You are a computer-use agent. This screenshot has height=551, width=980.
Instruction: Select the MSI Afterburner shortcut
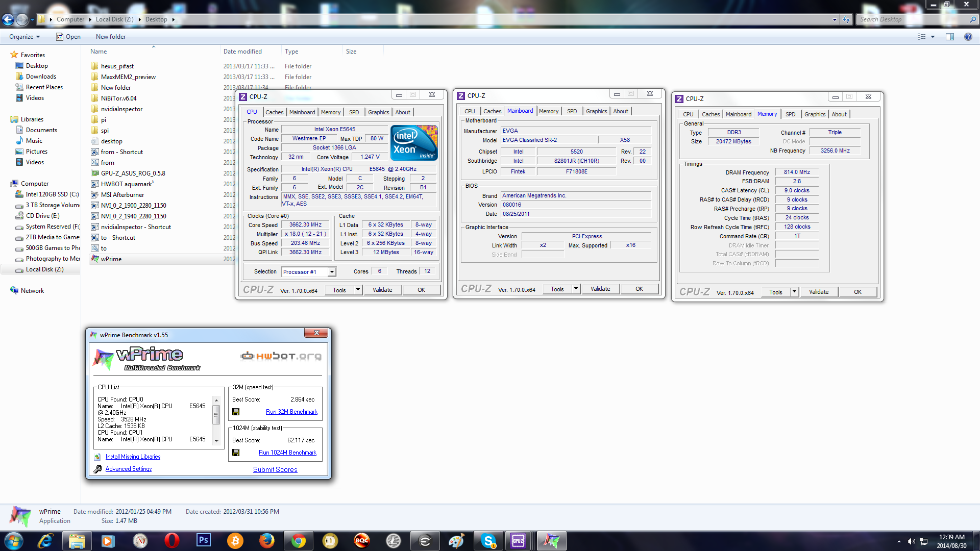(122, 195)
